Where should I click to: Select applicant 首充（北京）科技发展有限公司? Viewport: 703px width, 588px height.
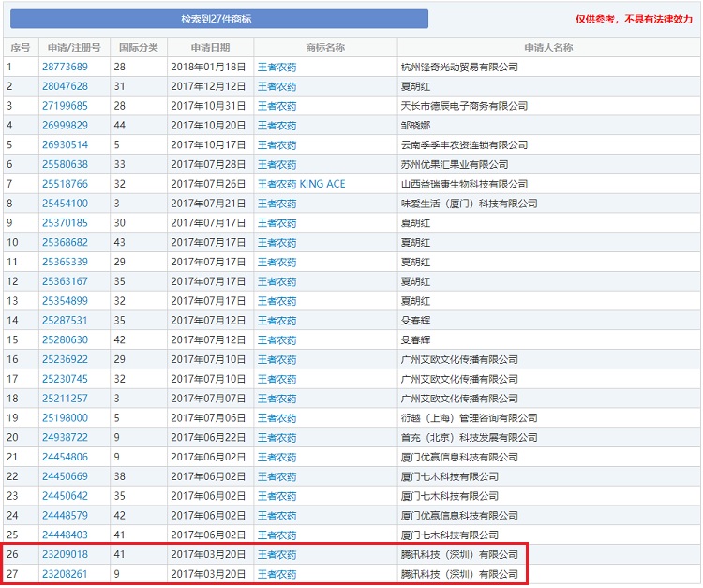(x=469, y=437)
